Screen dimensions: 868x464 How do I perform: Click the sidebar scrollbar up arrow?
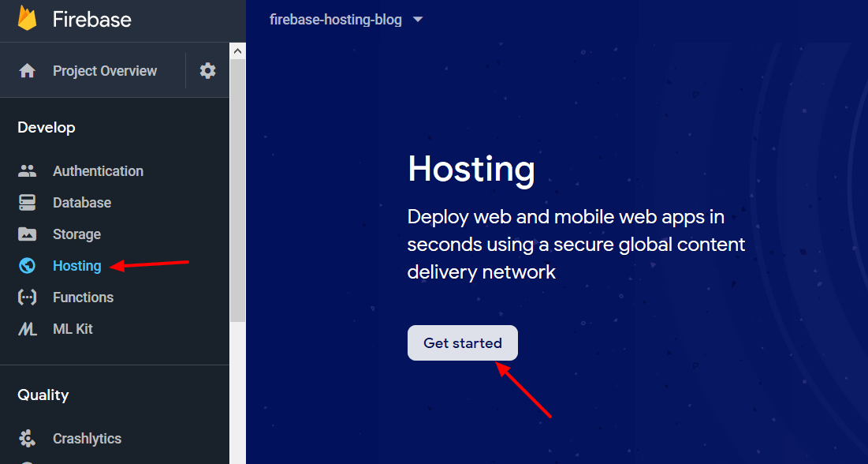tap(237, 51)
